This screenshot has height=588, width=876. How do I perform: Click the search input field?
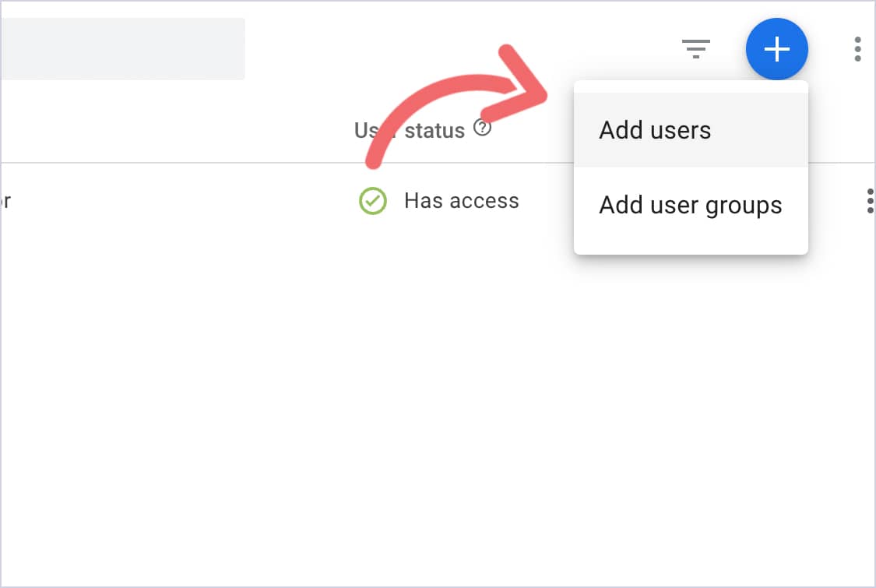[122, 48]
